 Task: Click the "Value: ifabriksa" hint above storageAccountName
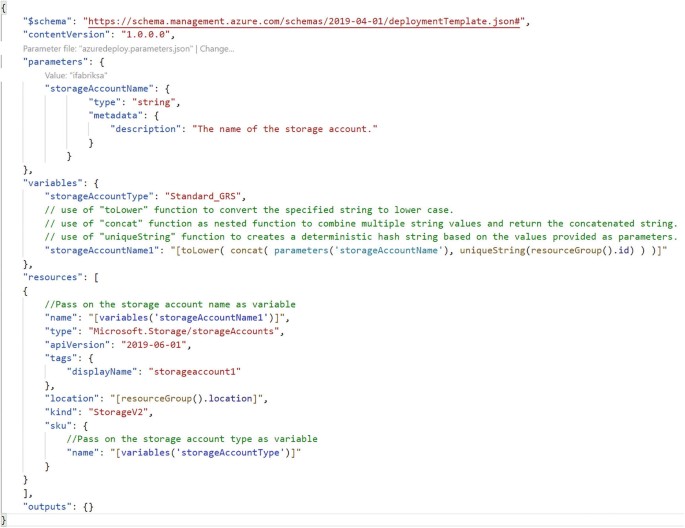pos(76,75)
